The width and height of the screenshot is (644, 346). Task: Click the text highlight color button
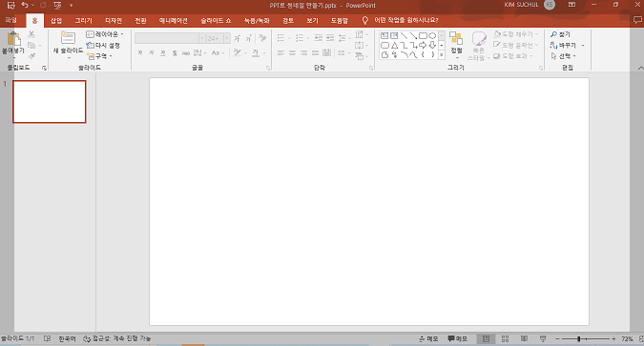click(x=237, y=52)
